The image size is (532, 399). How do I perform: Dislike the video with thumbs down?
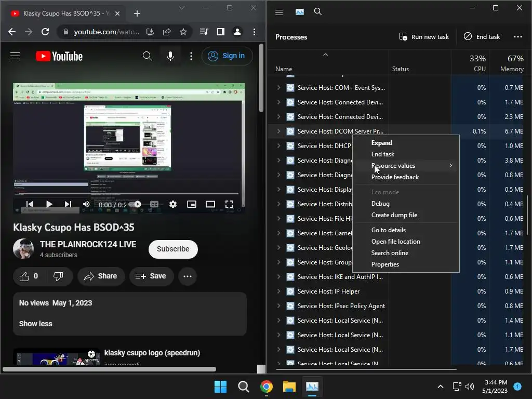tap(58, 276)
